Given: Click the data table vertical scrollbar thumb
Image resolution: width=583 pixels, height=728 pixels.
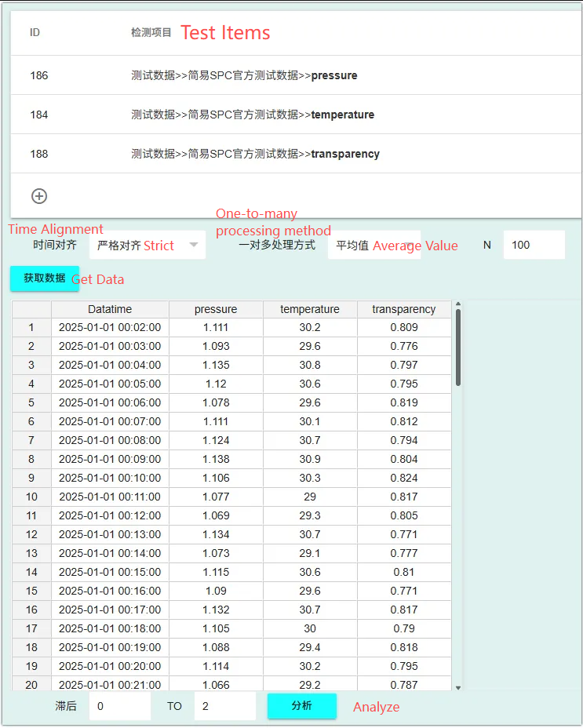Looking at the screenshot, I should pyautogui.click(x=458, y=348).
